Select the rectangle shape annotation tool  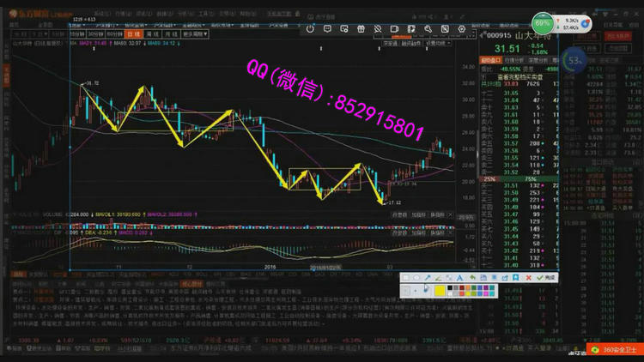pos(406,278)
